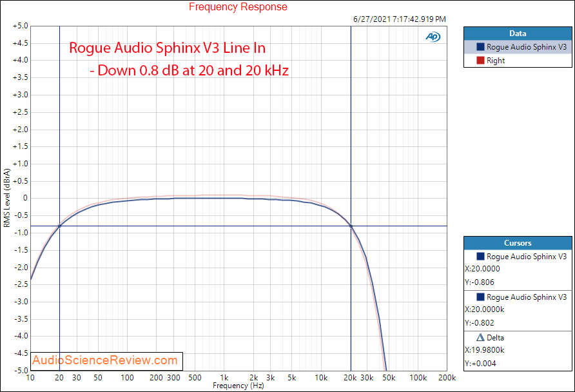Click the delta Y:+0.004 value
575x392 pixels.
480,364
